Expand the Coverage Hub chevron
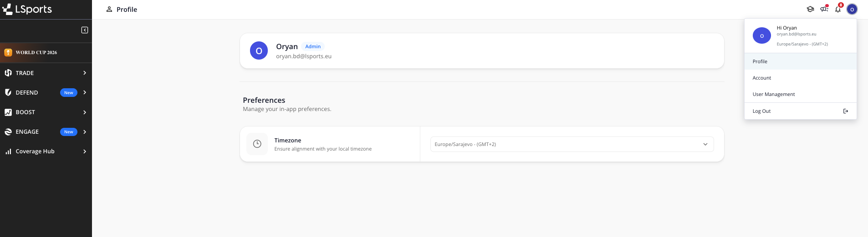868x237 pixels. pos(85,151)
